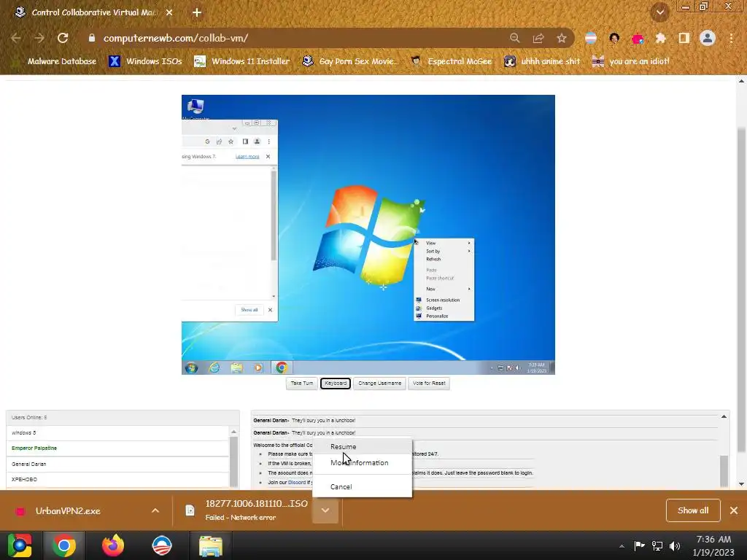
Task: Click the Keyboard button below the VM
Action: coord(336,384)
